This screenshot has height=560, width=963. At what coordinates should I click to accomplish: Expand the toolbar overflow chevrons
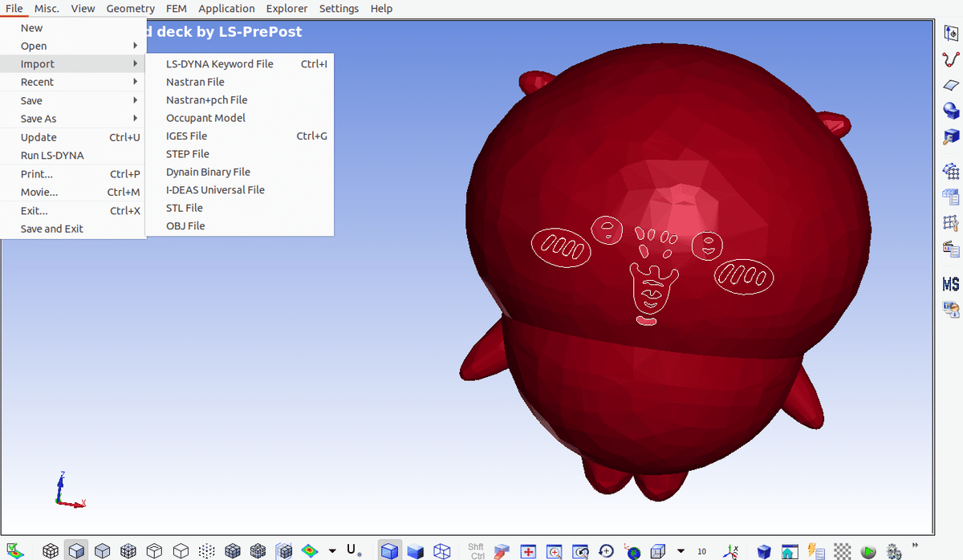916,545
